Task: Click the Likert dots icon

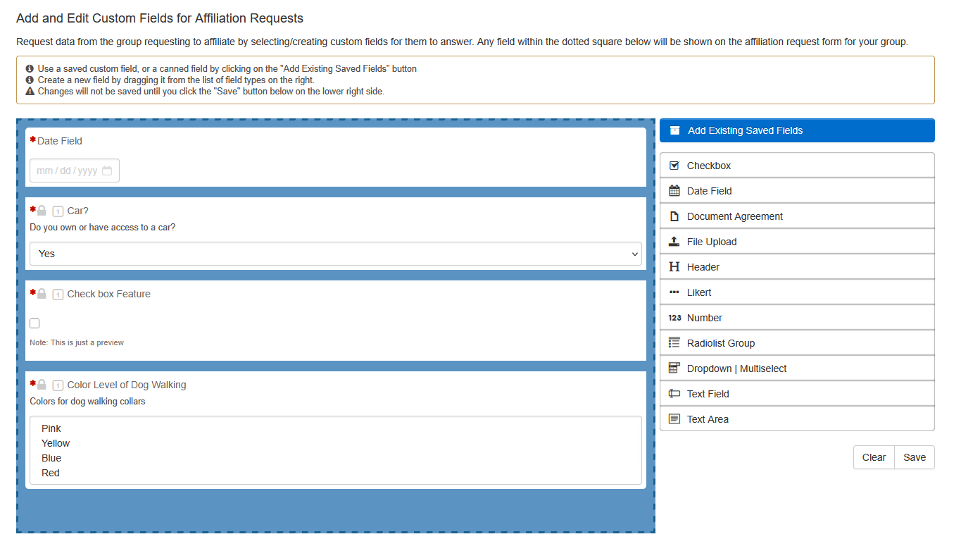Action: (x=674, y=292)
